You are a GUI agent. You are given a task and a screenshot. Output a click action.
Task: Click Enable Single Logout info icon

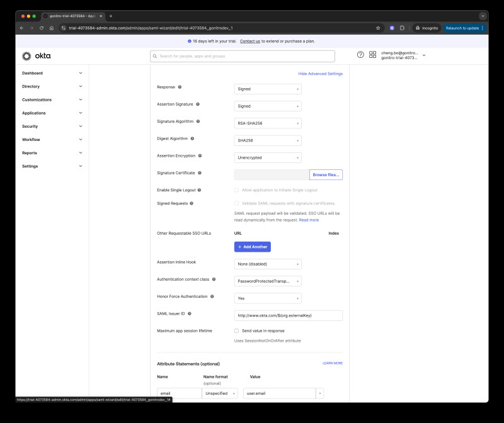[x=199, y=190]
